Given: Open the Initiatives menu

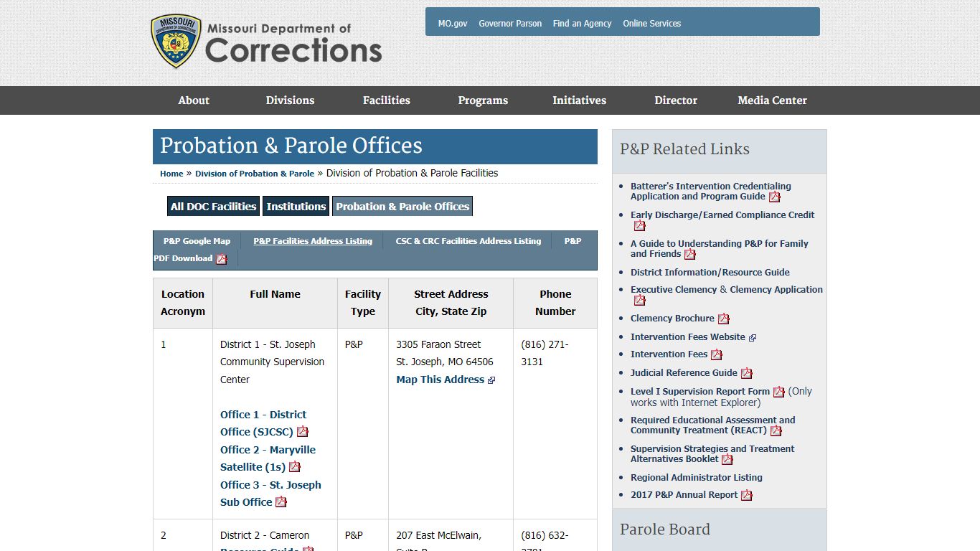Looking at the screenshot, I should pos(579,100).
